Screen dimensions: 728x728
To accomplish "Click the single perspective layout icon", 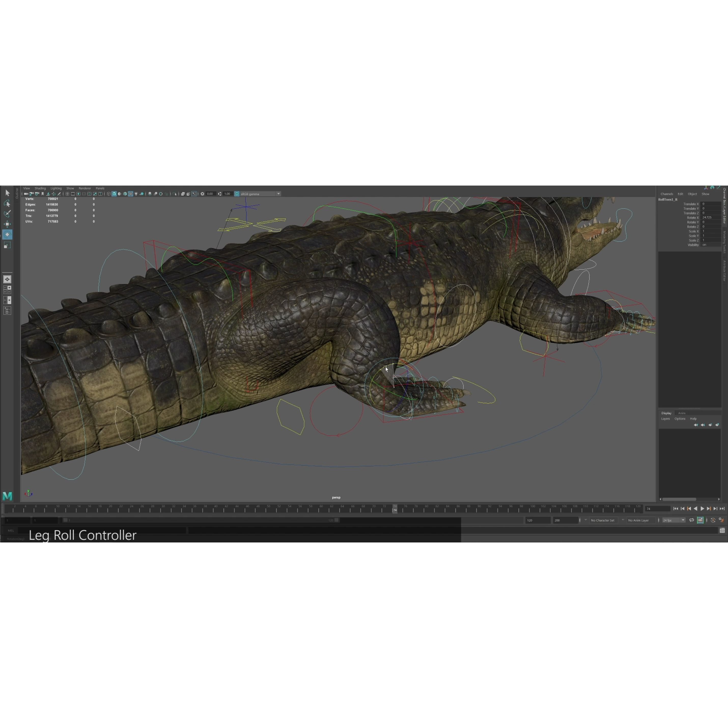I will tap(7, 279).
